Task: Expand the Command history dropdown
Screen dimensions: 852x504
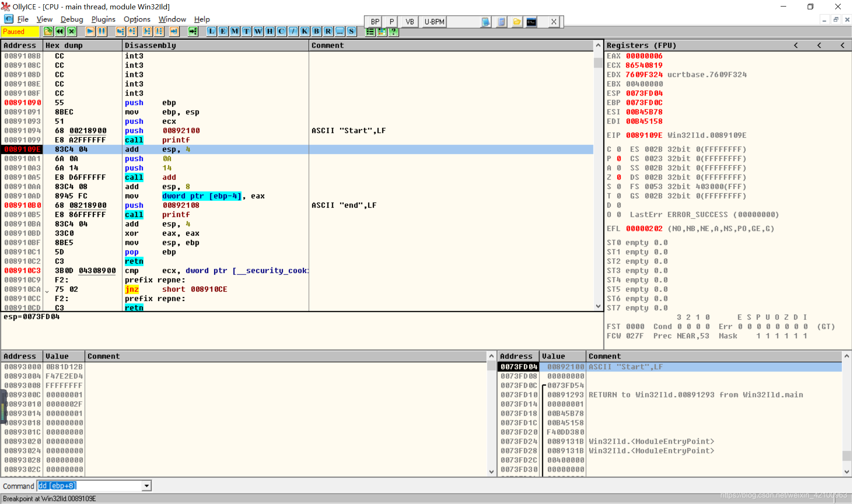Action: pos(147,486)
